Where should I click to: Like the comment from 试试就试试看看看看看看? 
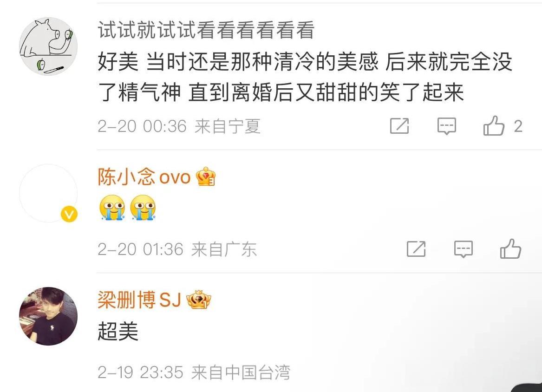pyautogui.click(x=494, y=125)
